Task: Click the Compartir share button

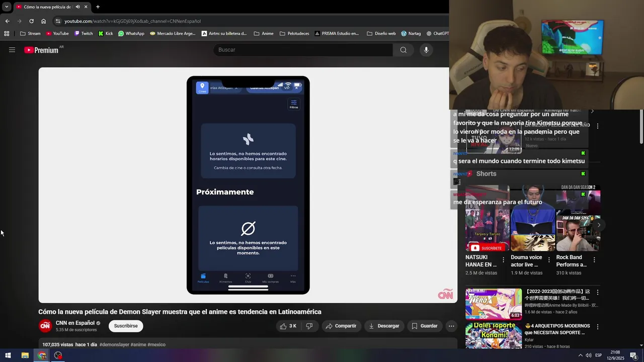Action: pyautogui.click(x=341, y=326)
